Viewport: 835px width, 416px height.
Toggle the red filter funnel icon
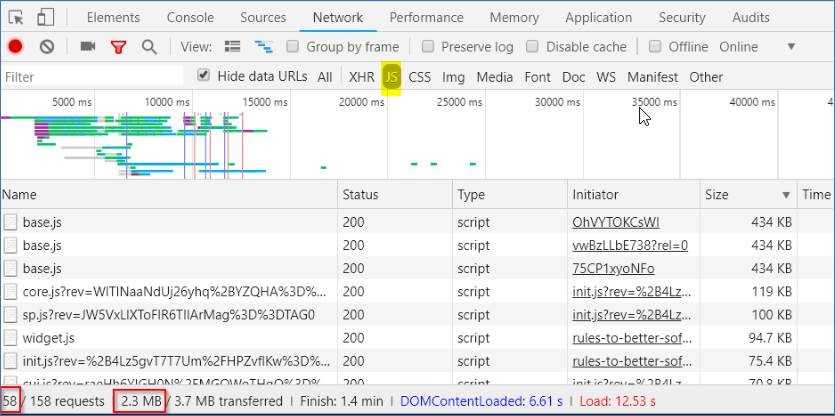coord(118,47)
